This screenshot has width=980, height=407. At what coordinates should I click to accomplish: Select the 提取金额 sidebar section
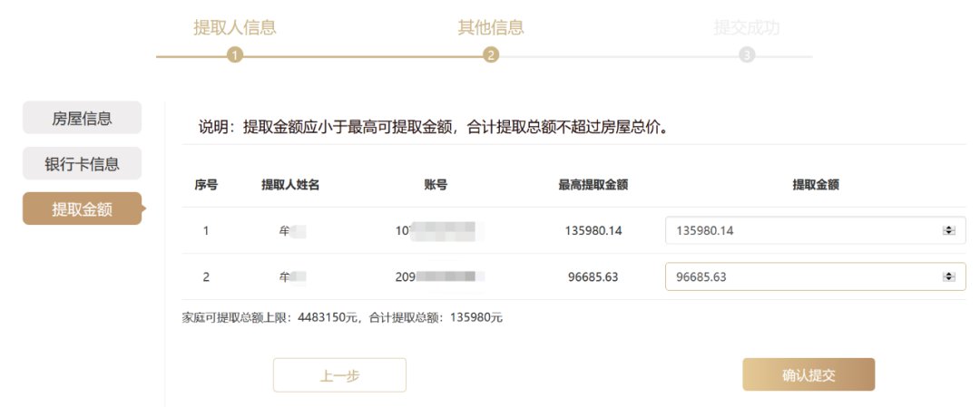click(82, 209)
